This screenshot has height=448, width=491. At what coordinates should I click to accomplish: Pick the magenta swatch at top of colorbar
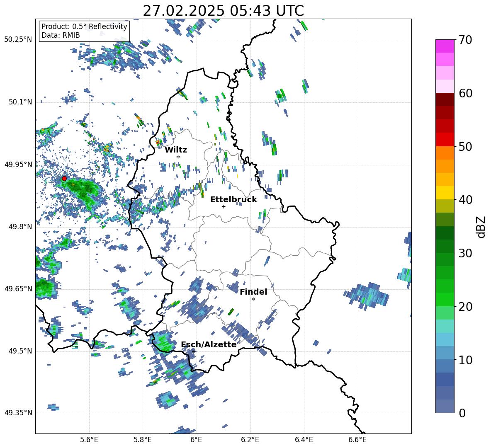click(445, 46)
